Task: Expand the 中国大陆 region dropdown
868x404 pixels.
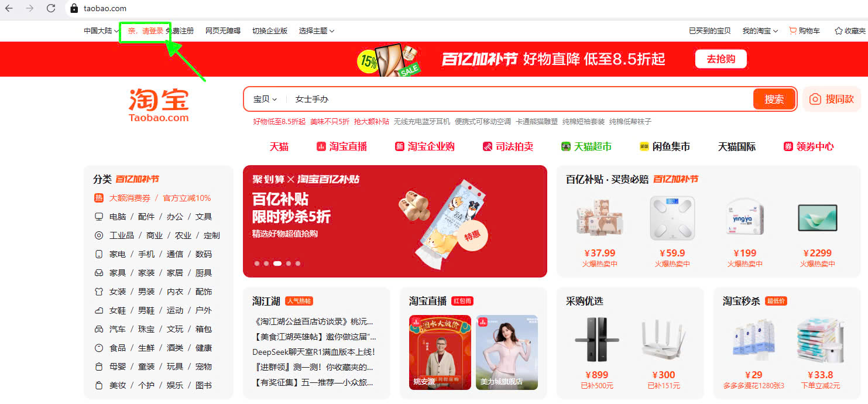Action: coord(101,31)
